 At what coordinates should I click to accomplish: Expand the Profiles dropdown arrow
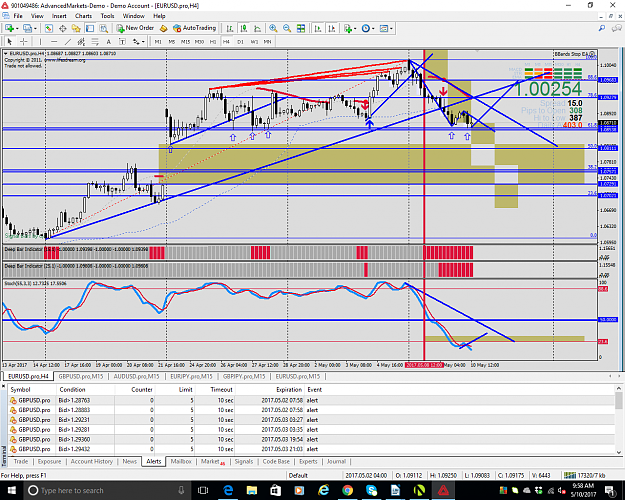tap(35, 28)
